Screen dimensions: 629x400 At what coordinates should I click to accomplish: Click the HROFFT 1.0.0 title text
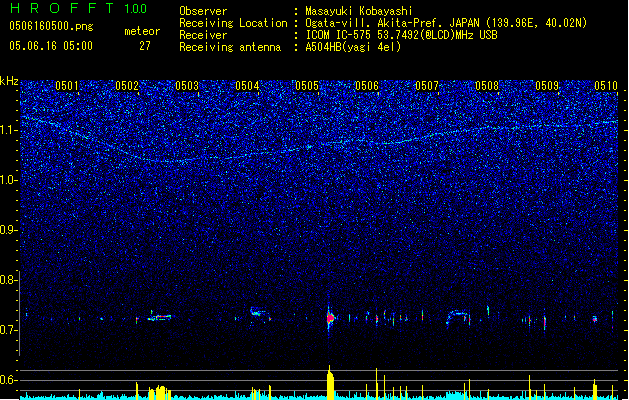(79, 8)
